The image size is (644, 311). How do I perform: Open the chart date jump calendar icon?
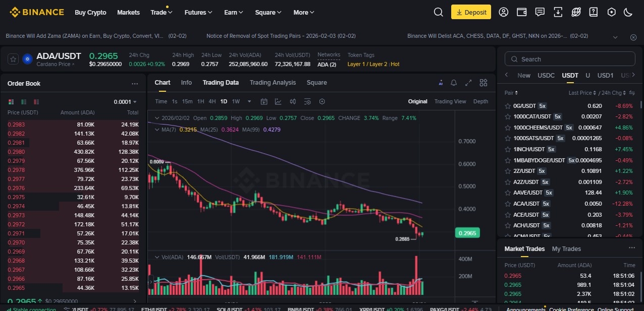[x=264, y=101]
